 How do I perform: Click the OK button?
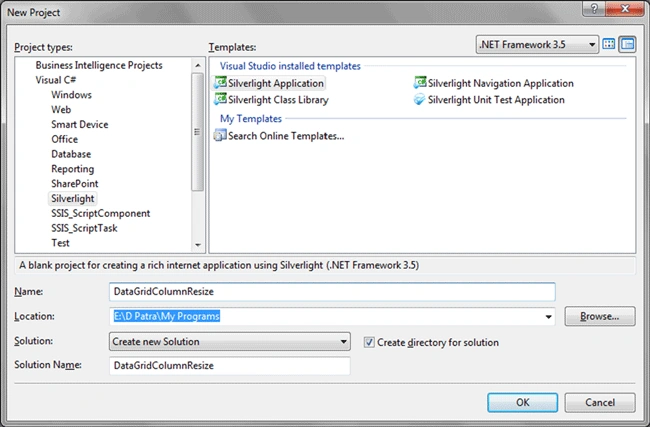522,402
